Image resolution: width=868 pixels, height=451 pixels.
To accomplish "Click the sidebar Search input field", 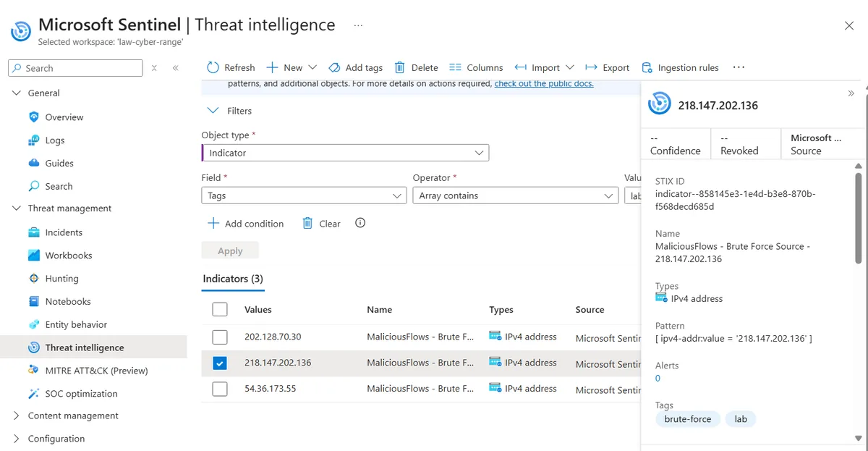I will (x=75, y=68).
